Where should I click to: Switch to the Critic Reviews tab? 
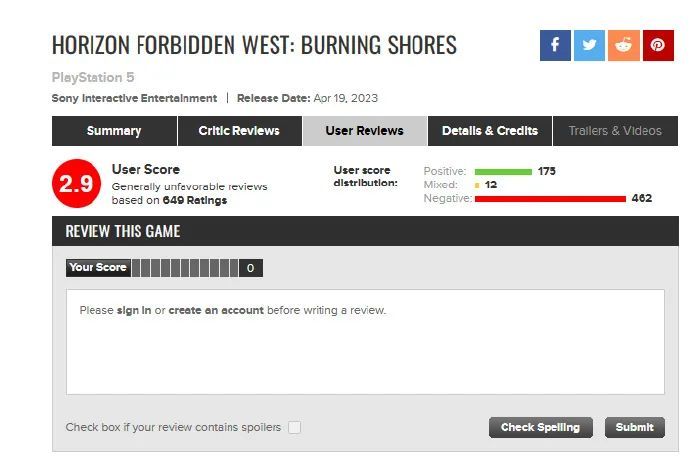point(239,131)
